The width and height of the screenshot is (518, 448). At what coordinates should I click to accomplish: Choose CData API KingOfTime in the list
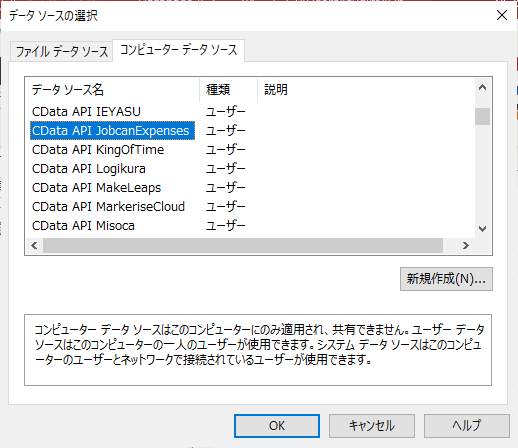pos(98,150)
